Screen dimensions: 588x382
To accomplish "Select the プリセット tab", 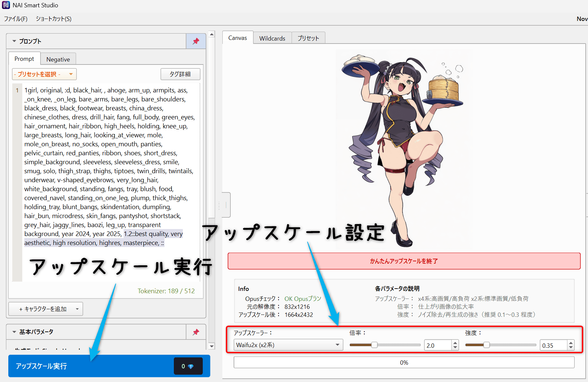I will [308, 38].
